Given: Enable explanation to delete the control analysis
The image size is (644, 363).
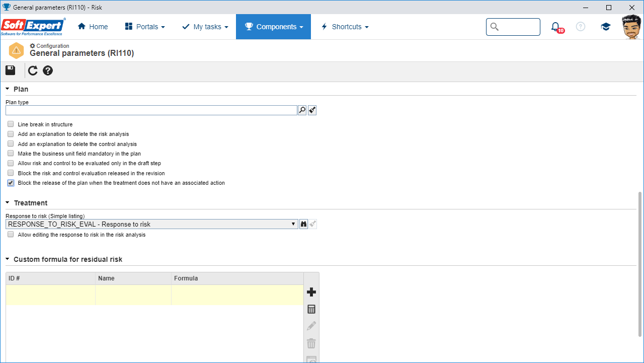Looking at the screenshot, I should [11, 144].
